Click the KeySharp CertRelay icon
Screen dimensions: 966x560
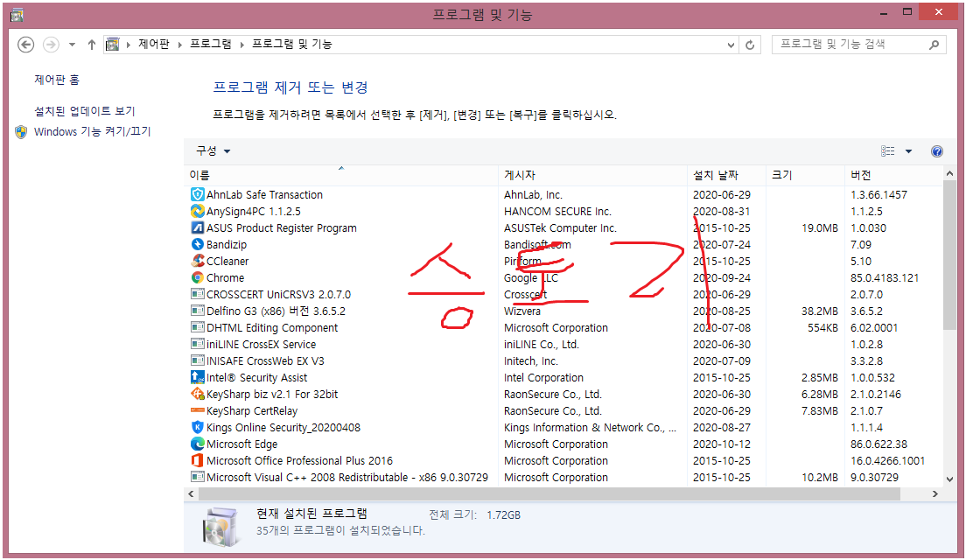pos(197,411)
